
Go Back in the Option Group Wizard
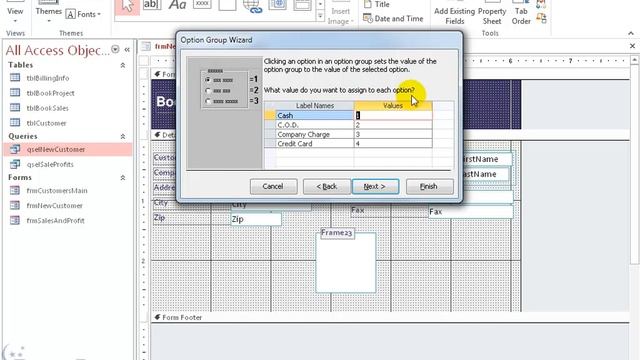327,187
